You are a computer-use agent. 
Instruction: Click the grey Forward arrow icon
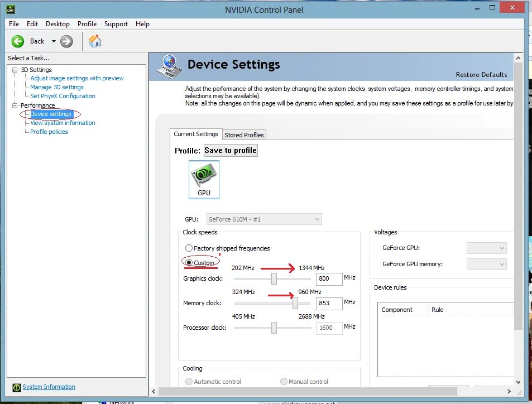pos(66,41)
